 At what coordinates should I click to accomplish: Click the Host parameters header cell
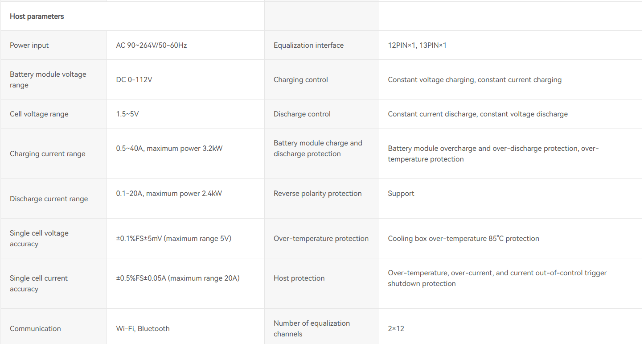[37, 17]
